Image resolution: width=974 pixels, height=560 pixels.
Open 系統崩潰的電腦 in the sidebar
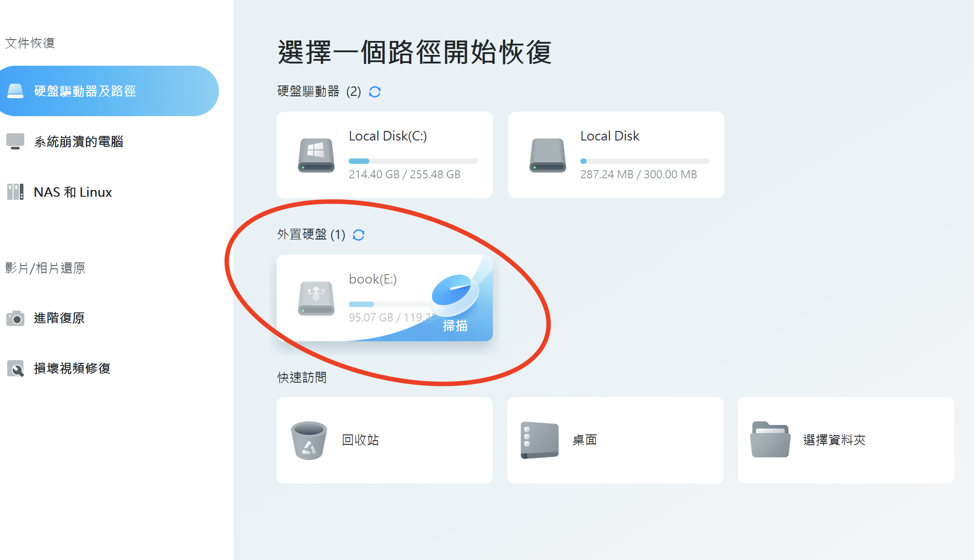coord(78,142)
